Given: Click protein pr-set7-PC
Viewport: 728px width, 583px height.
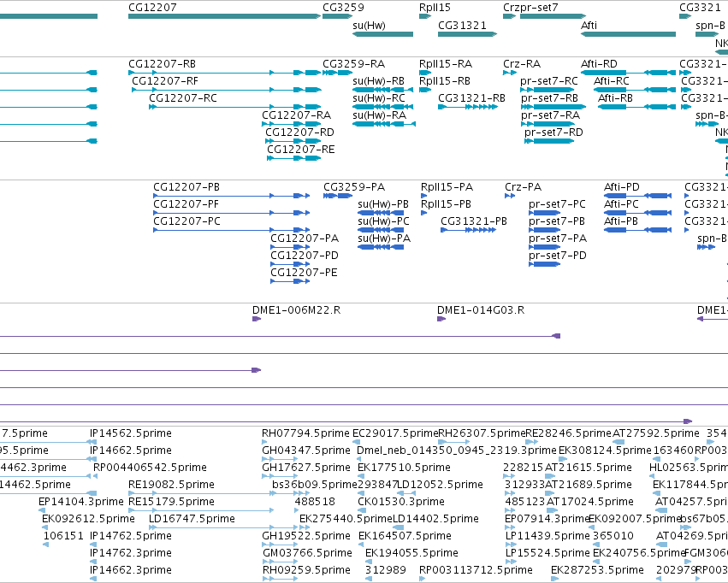Looking at the screenshot, I should coord(545,214).
